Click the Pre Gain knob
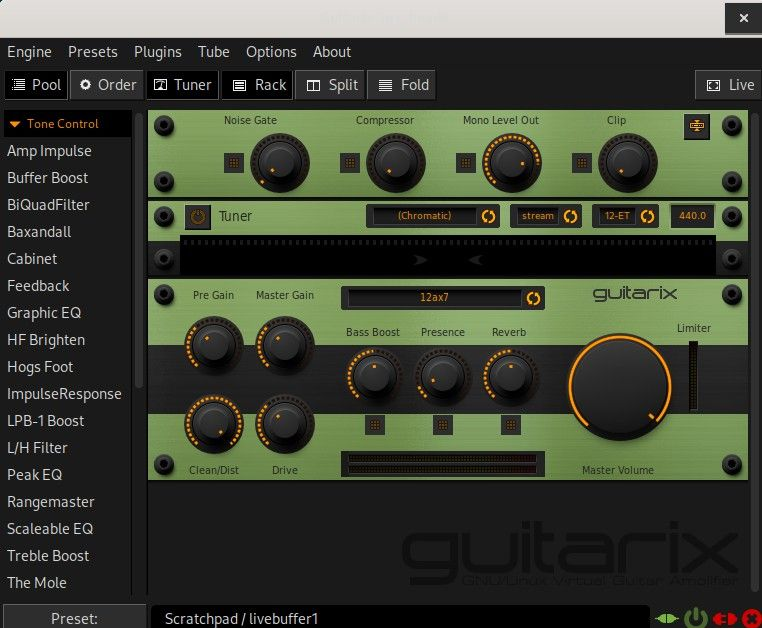This screenshot has width=766, height=628. tap(213, 345)
